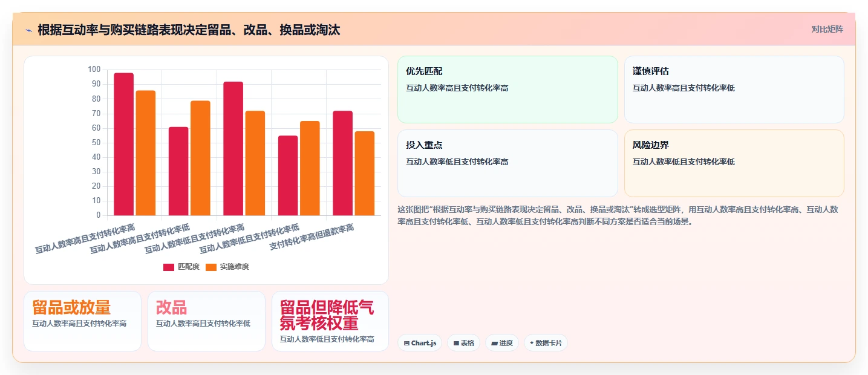Click orange bar for 互动人数率高且支付转化率高
Screen dimensions: 868x375
click(x=146, y=153)
